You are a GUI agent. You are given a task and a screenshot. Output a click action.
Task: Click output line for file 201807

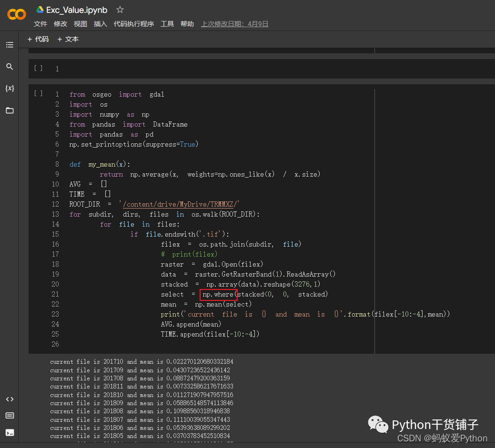click(140, 419)
